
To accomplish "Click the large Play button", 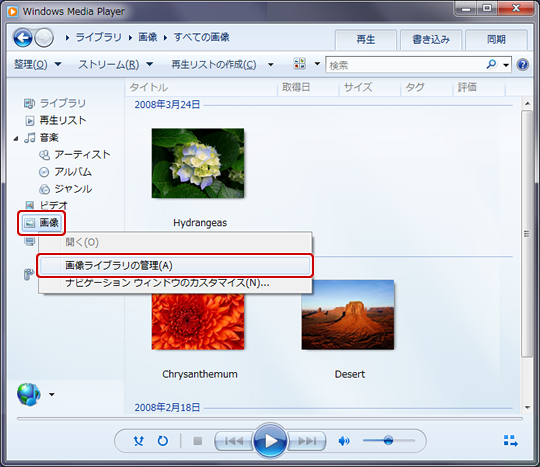I will 270,440.
